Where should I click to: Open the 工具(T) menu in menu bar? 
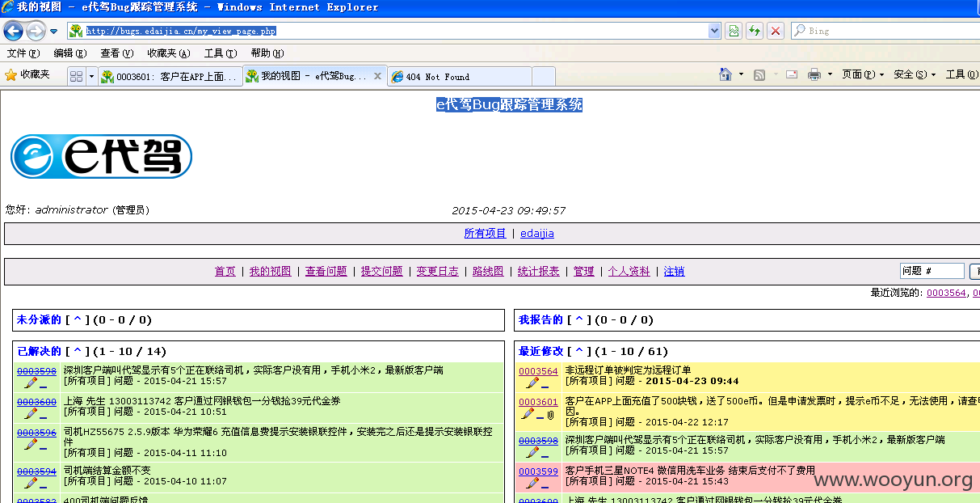pyautogui.click(x=221, y=53)
